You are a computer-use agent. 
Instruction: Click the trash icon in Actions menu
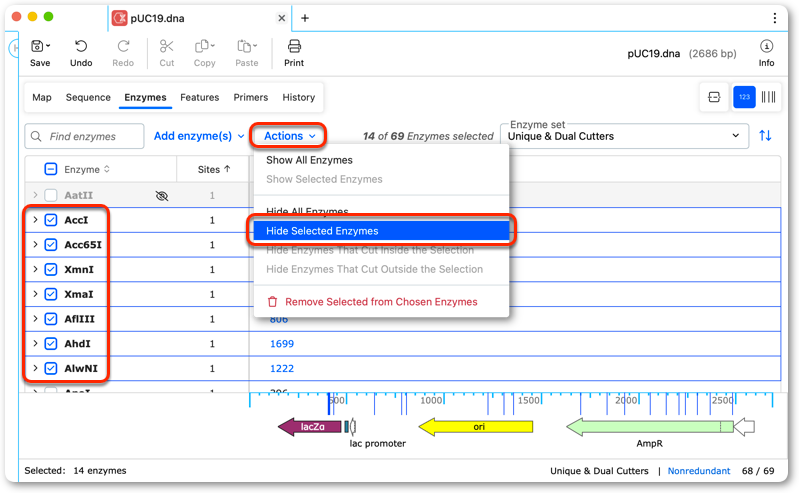point(273,302)
